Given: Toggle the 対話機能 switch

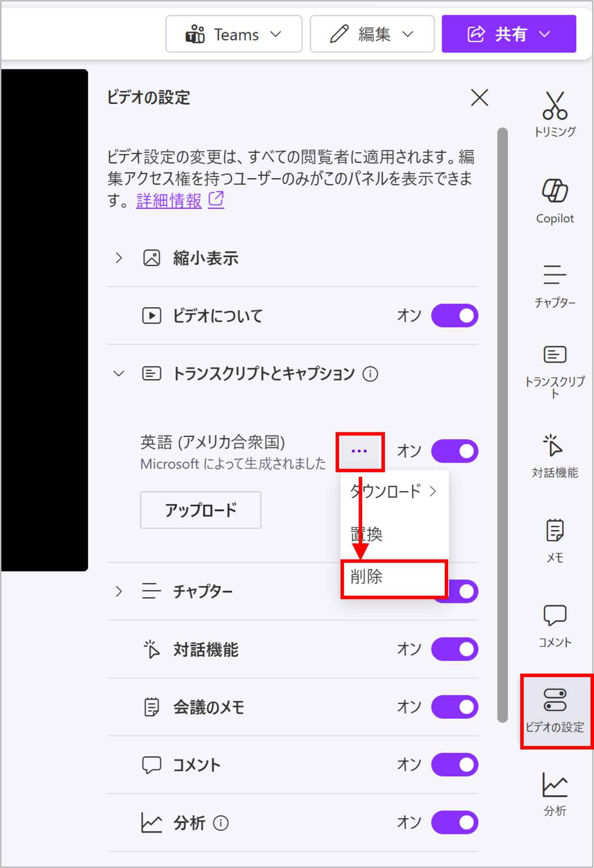Looking at the screenshot, I should [x=455, y=649].
